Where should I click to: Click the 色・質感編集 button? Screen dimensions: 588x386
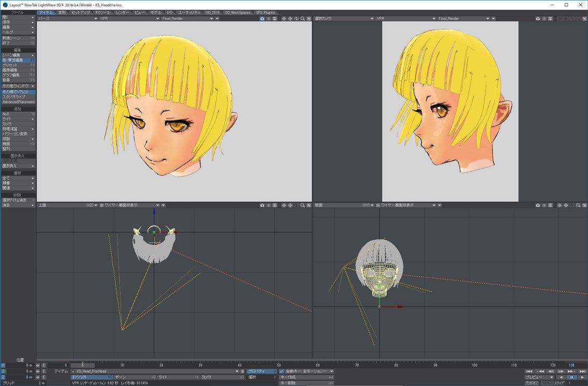coord(18,60)
